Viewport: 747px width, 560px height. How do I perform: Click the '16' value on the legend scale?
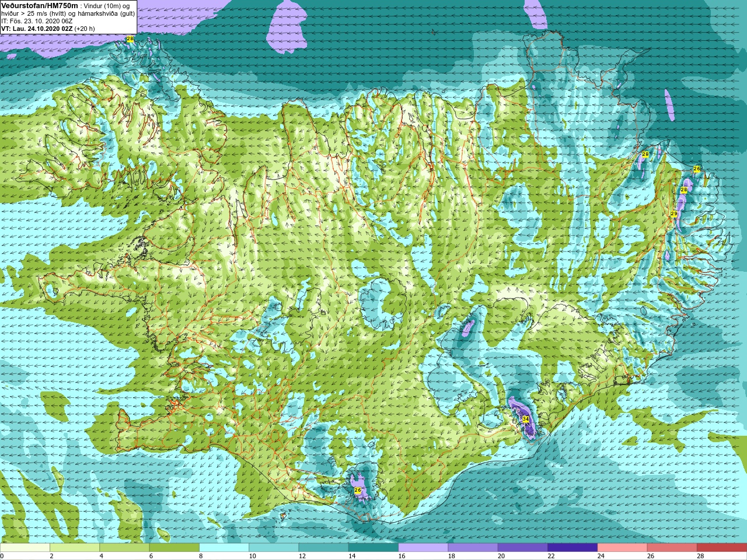click(402, 556)
